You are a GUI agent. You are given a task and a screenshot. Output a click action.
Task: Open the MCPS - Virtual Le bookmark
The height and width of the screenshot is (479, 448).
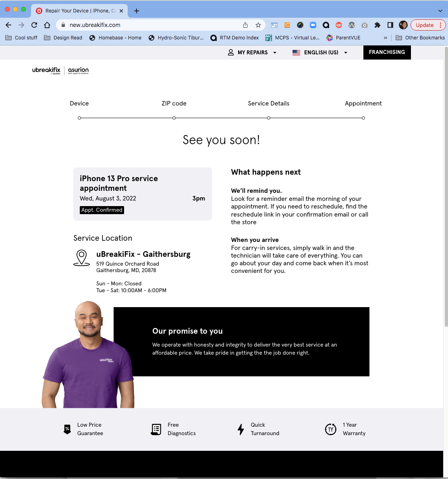(x=292, y=38)
